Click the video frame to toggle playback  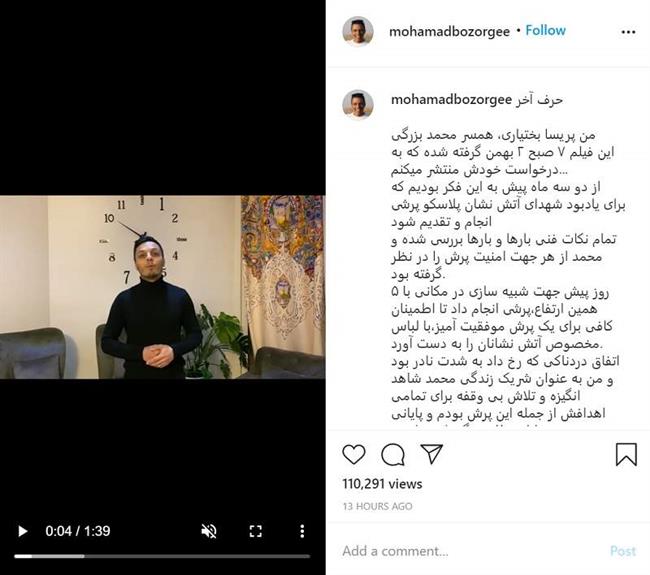[162, 287]
